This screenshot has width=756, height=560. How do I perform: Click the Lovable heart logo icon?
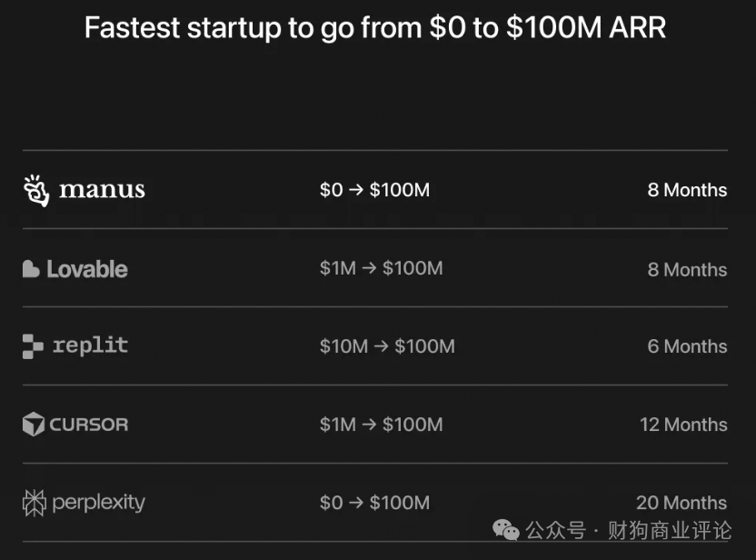[31, 269]
